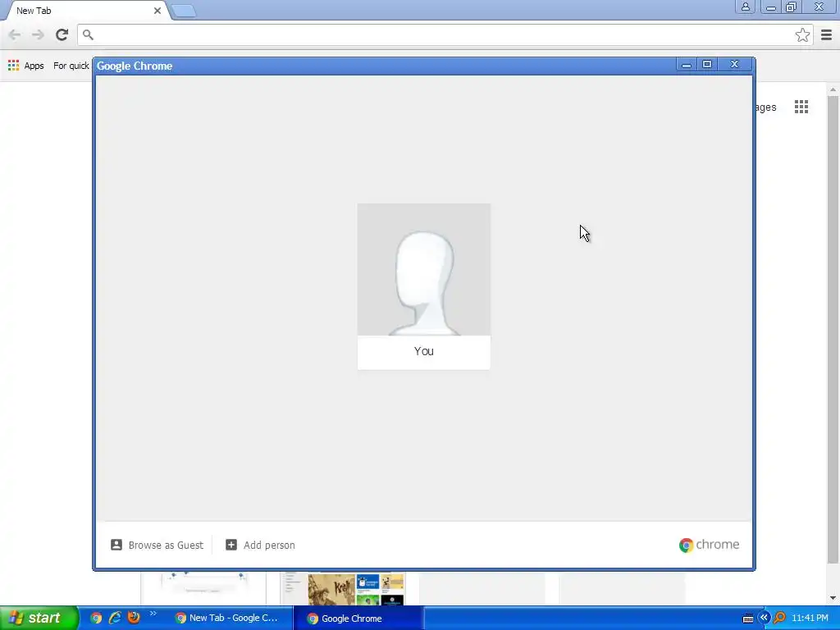
Task: Click the plus icon beside Add person
Action: click(x=231, y=545)
